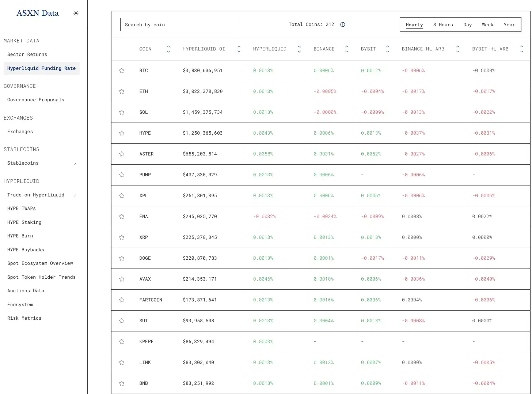532x394 pixels.
Task: Click the ASXN Data logo
Action: [x=37, y=13]
